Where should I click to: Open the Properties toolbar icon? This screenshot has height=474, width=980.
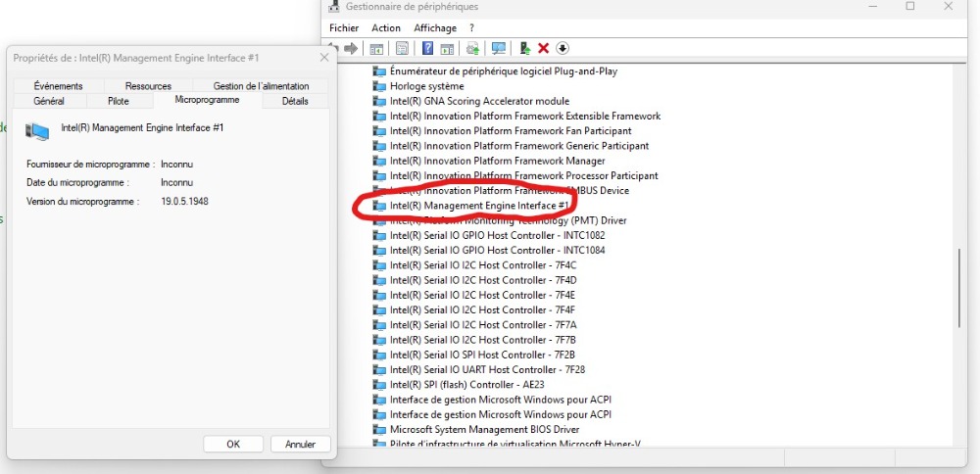(x=402, y=49)
